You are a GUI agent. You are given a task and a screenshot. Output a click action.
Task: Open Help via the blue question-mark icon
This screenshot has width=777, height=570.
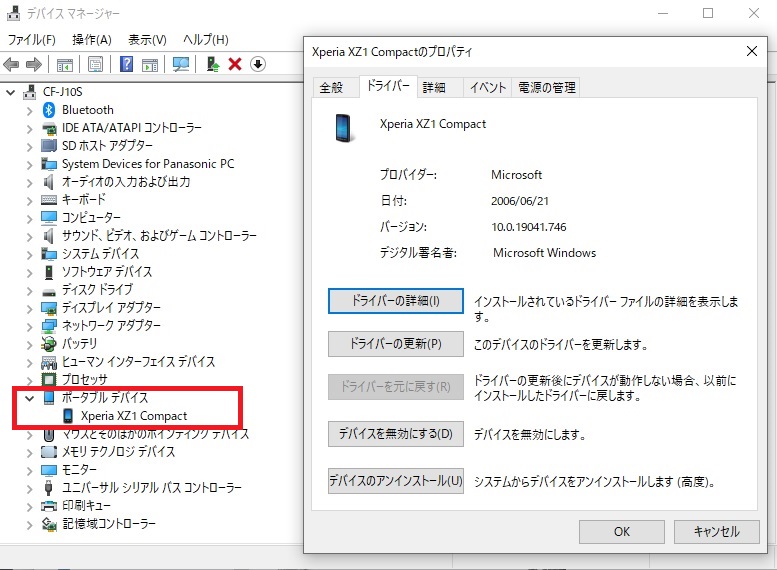click(126, 64)
